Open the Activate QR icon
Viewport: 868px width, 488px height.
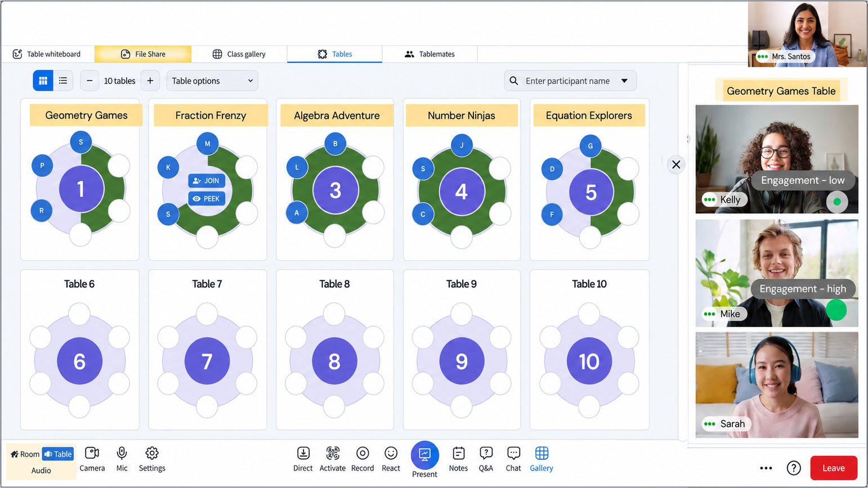point(333,453)
